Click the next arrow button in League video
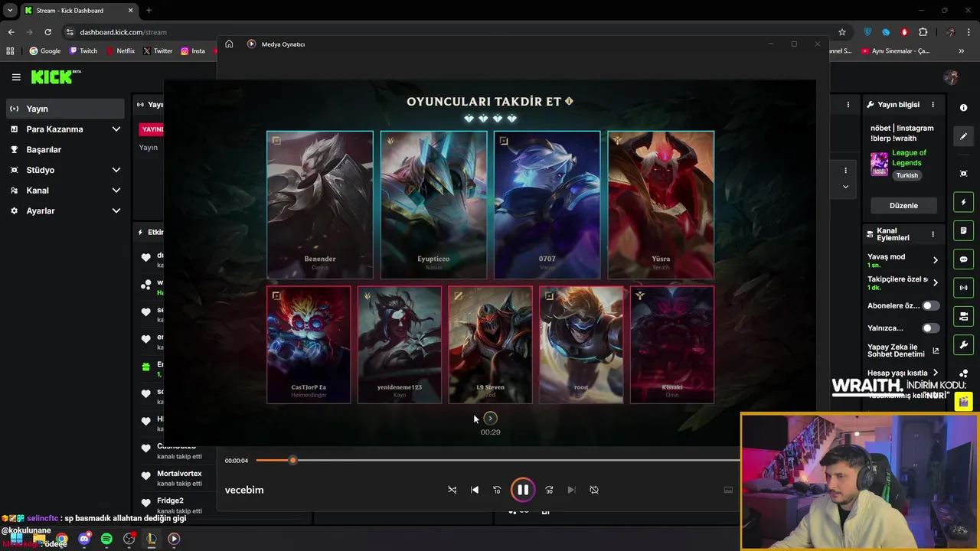 coord(490,419)
